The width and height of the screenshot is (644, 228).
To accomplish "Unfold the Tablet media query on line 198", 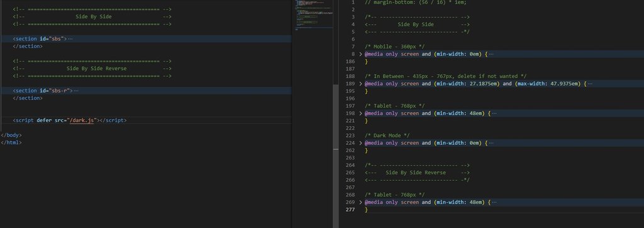I will 360,113.
